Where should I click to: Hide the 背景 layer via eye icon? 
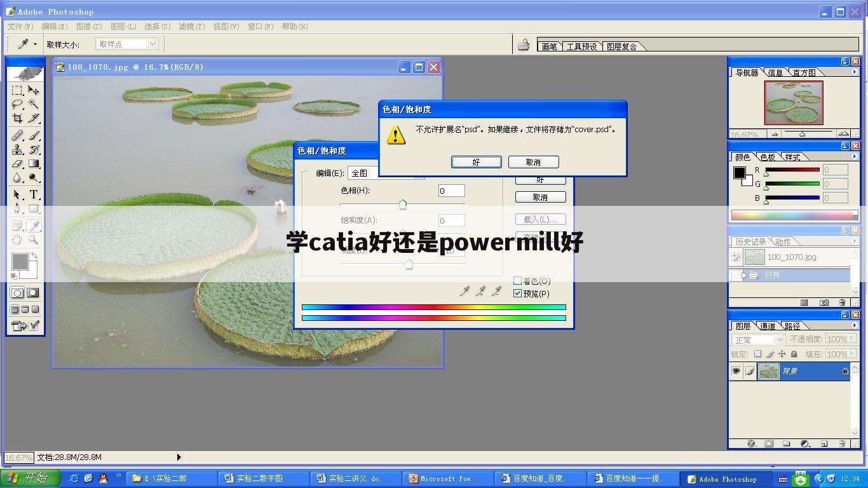click(736, 371)
